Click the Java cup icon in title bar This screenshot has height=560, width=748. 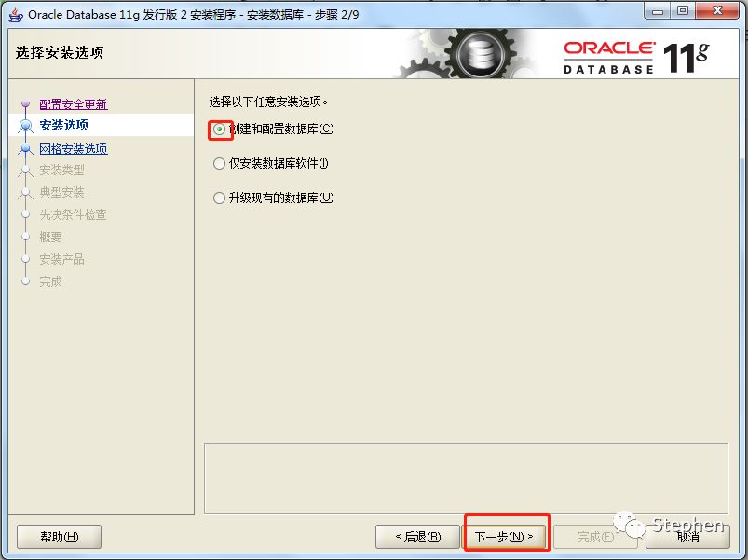click(x=16, y=15)
